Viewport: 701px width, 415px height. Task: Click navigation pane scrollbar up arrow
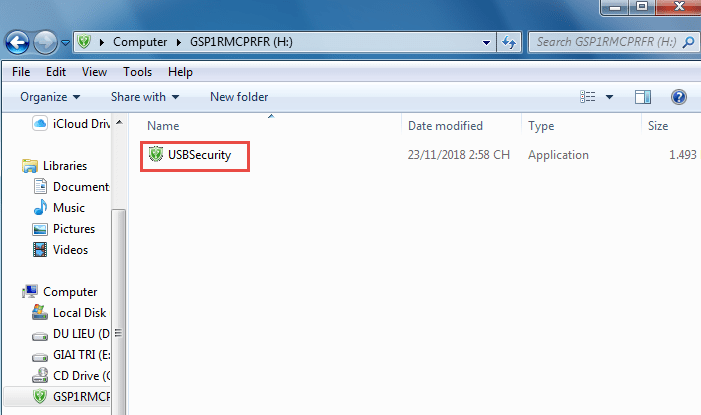click(119, 122)
